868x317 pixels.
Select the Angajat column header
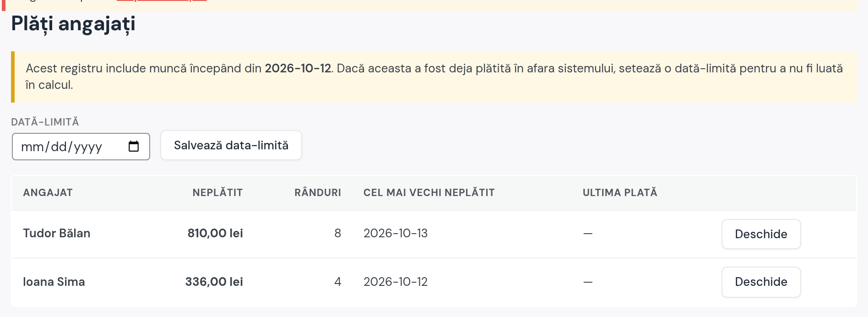(x=48, y=192)
